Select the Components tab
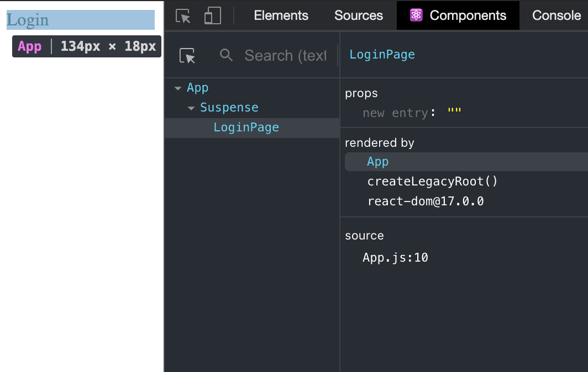Screen dimensions: 588x372 coord(458,15)
